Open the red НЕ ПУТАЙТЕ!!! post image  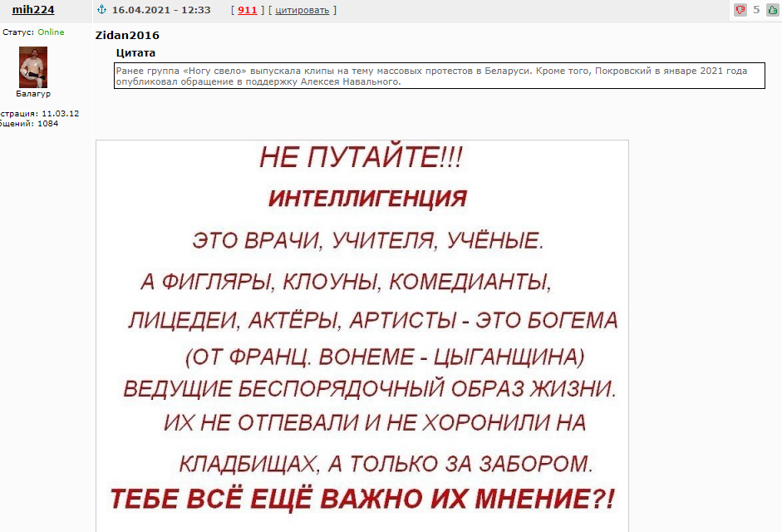click(362, 336)
